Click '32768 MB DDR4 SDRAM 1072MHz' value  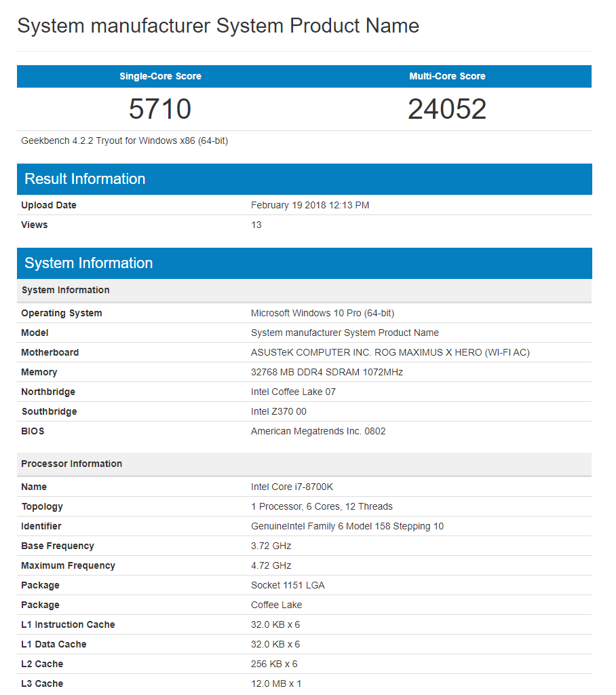pyautogui.click(x=327, y=373)
